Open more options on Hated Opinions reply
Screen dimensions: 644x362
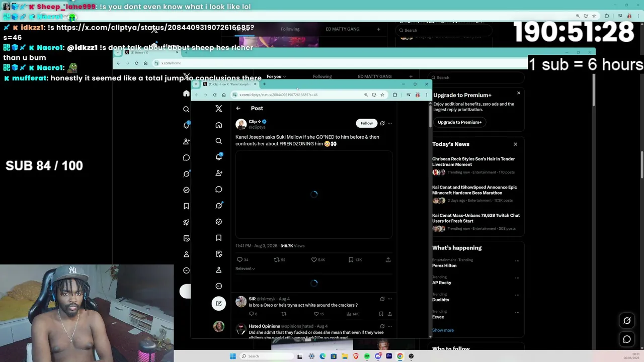(x=389, y=326)
